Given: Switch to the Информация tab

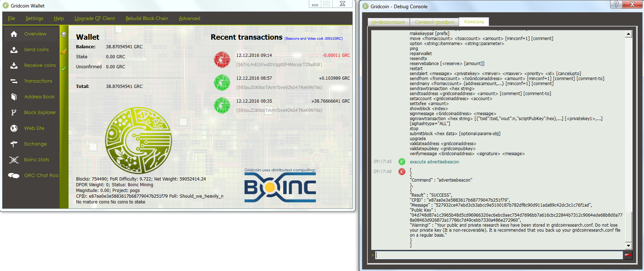Looking at the screenshot, I should coord(388,22).
